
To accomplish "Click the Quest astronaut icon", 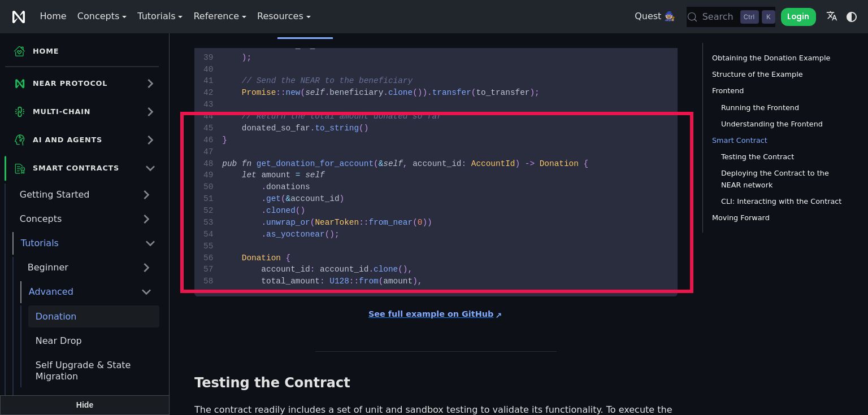I will click(669, 16).
